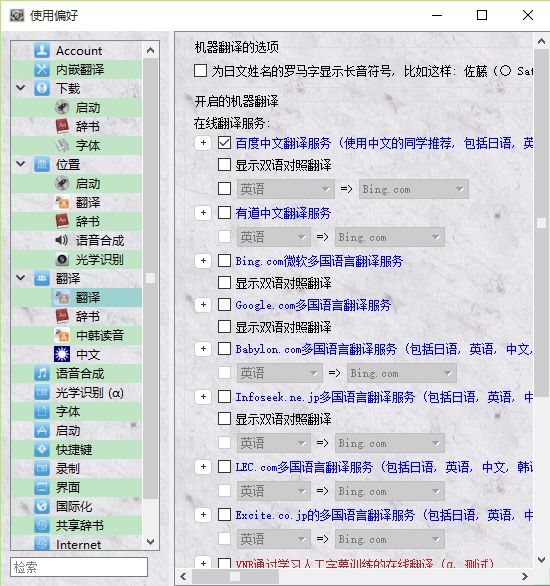Click the 光学识别 (α) icon
This screenshot has height=586, width=550.
click(x=41, y=392)
